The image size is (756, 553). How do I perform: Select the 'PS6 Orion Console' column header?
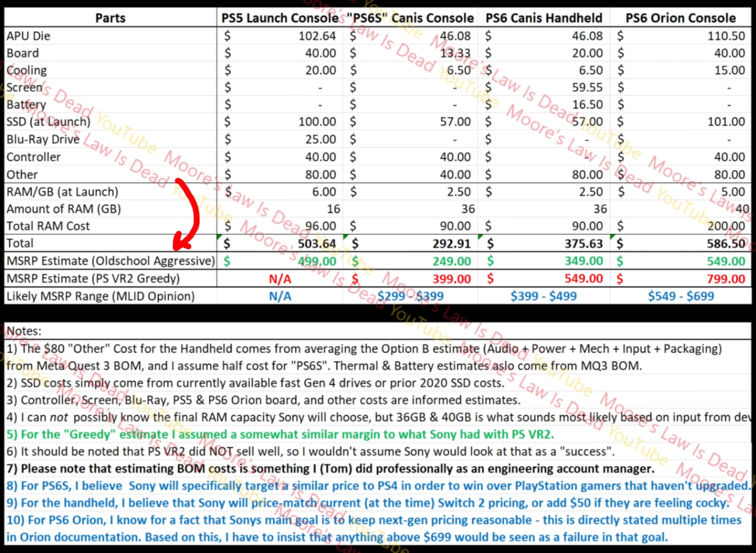(x=681, y=18)
